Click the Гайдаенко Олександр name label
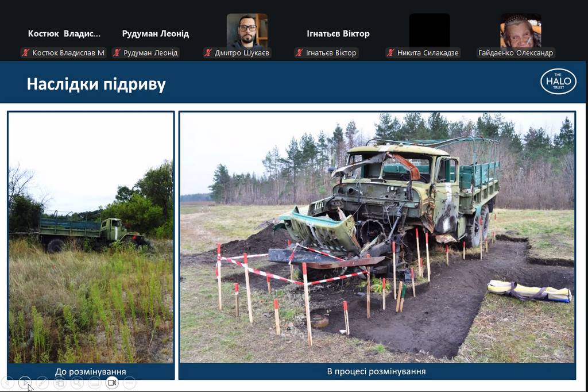 tap(515, 53)
